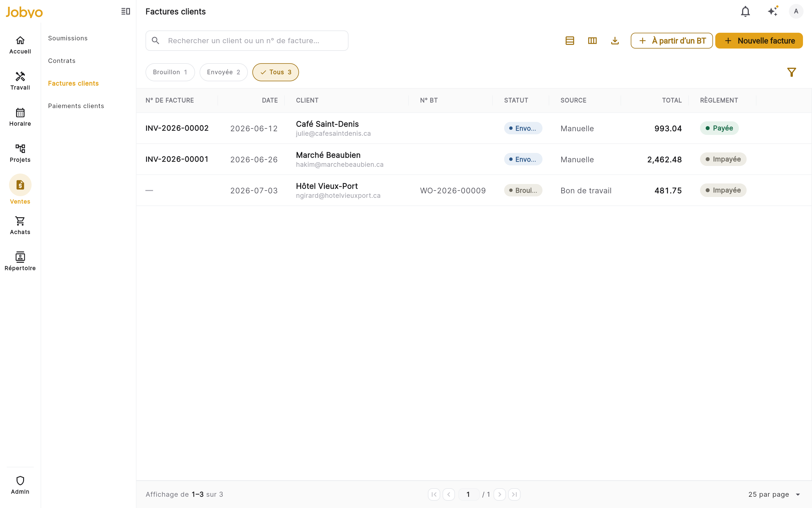Viewport: 812px width, 508px height.
Task: Click the page number field
Action: [468, 494]
